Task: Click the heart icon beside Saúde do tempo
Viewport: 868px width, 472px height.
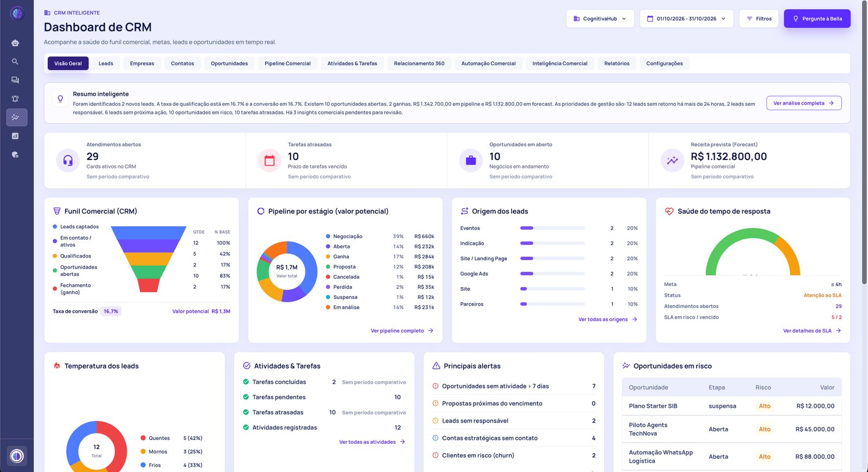Action: click(x=669, y=212)
